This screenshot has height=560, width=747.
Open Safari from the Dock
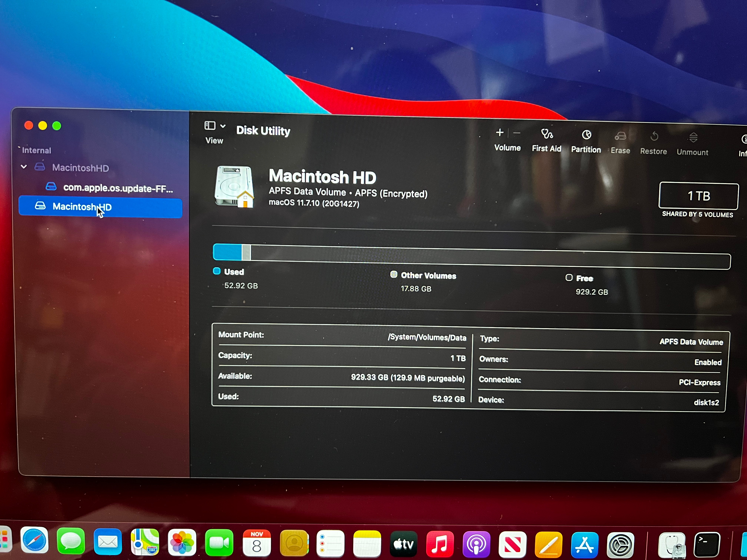(x=34, y=540)
